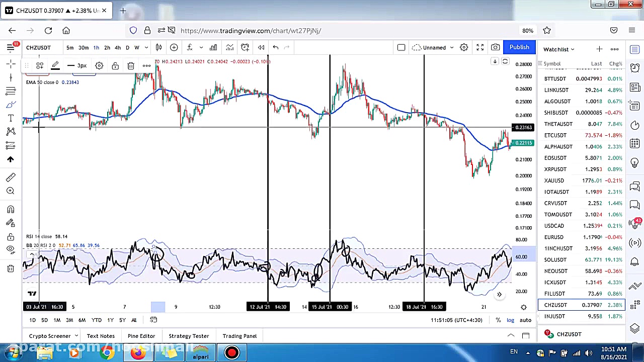Select the ruler measure tool
Viewport: 644px width, 362px height.
coord(11,177)
